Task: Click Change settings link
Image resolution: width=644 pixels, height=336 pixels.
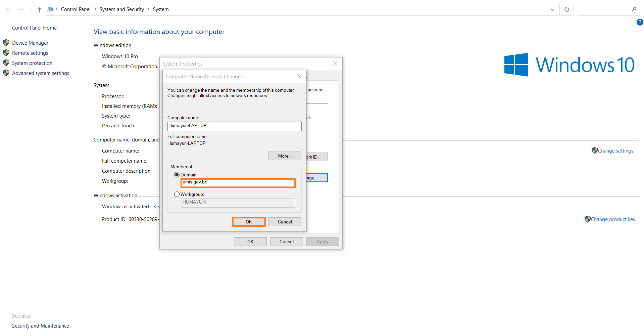Action: tap(615, 151)
